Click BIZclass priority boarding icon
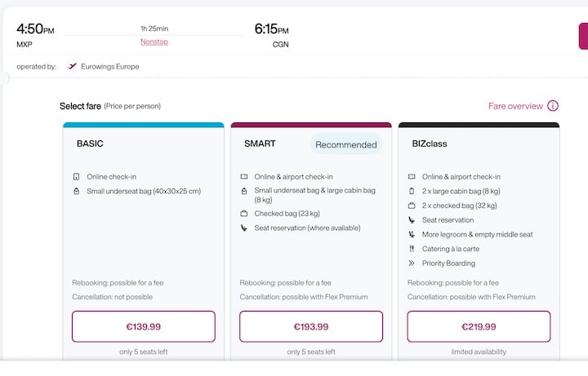The width and height of the screenshot is (588, 376). 412,263
